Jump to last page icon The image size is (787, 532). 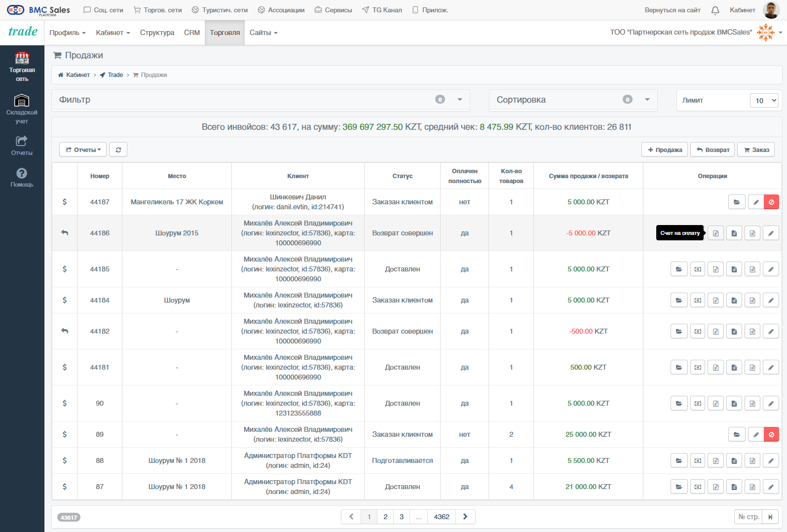pos(770,517)
